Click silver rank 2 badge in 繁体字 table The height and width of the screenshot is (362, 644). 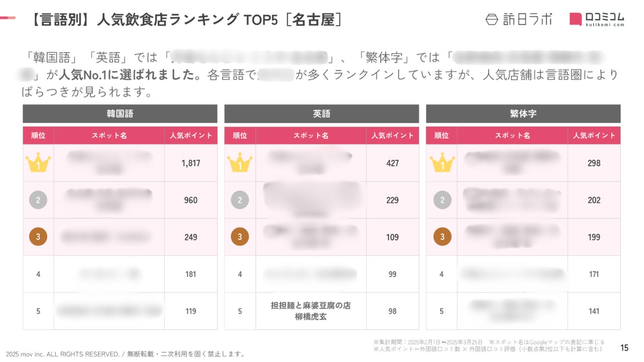tap(442, 200)
